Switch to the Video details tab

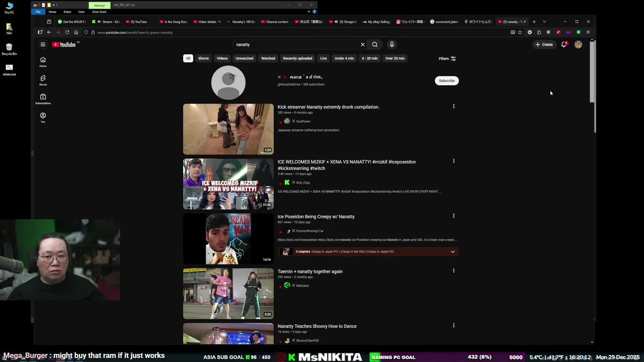coord(208,22)
